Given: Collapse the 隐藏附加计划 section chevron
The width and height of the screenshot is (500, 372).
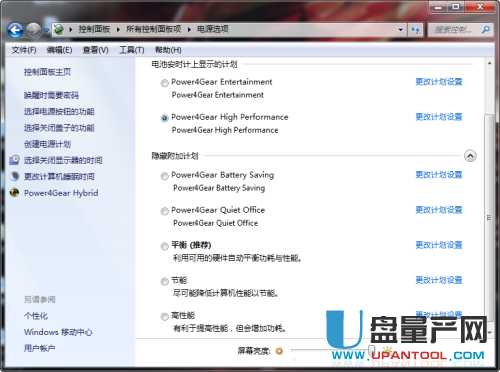Looking at the screenshot, I should click(x=470, y=156).
